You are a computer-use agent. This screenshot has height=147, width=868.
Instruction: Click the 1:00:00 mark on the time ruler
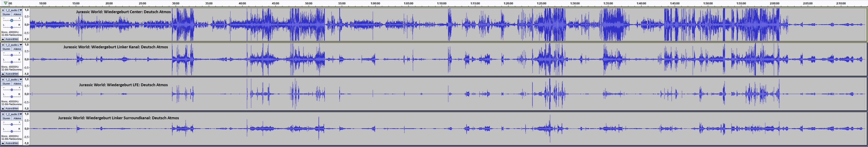(375, 3)
